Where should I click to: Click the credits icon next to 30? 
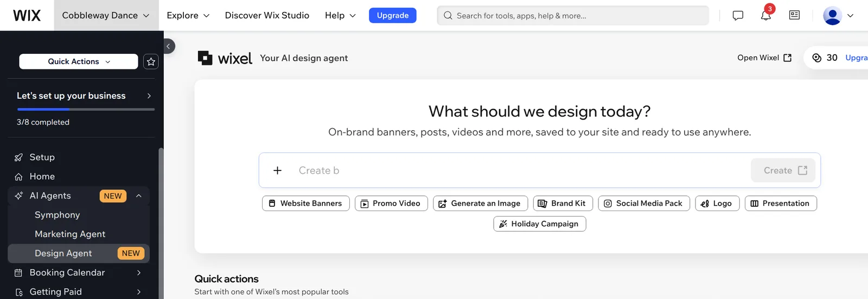click(x=817, y=58)
